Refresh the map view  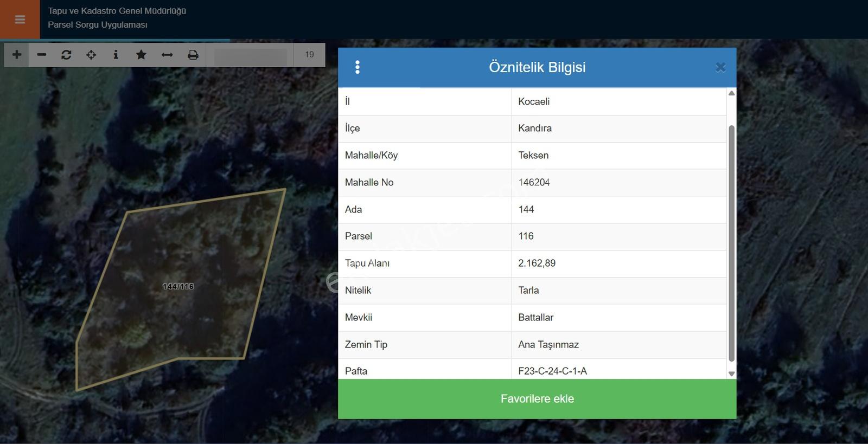coord(66,55)
